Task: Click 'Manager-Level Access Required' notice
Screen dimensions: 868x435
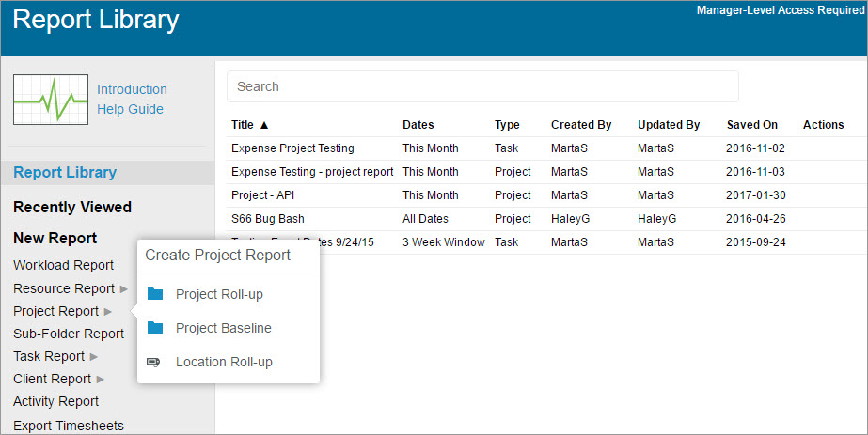Action: 780,10
